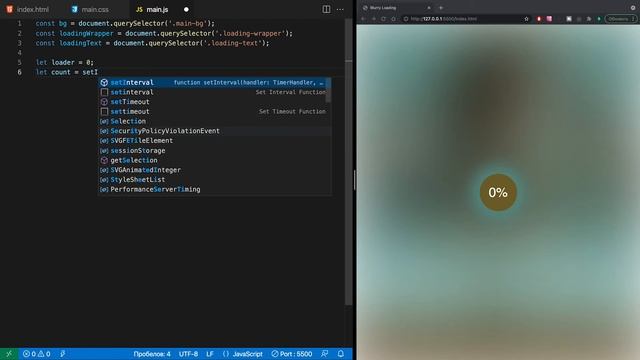Select the Selection suggestion
The width and height of the screenshot is (640, 360).
click(215, 121)
